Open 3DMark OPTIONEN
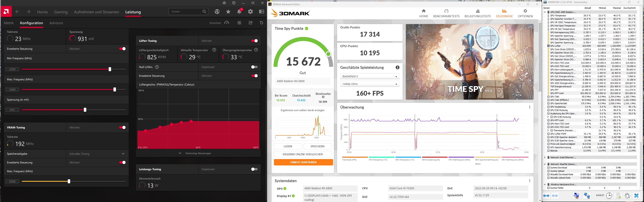644x202 pixels. point(525,14)
